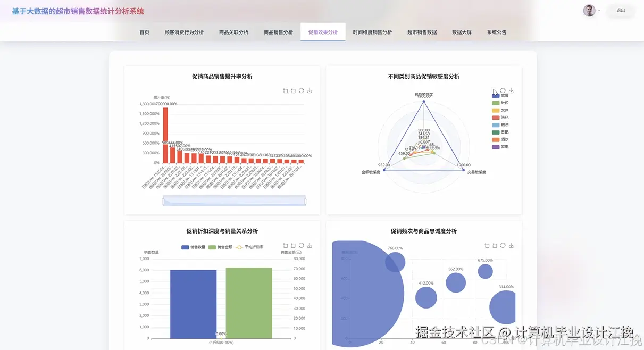644x350 pixels.
Task: Toggle 针织 series in radar legend
Action: [x=500, y=103]
